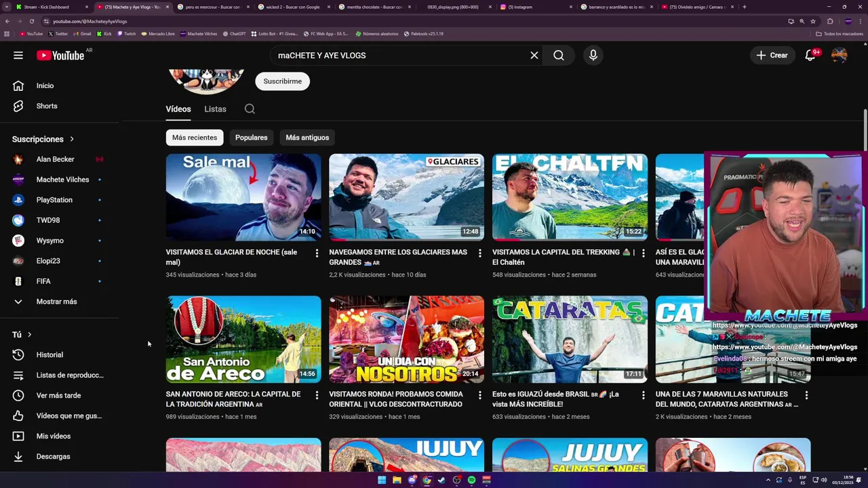This screenshot has width=868, height=488.
Task: Open the account avatar menu
Action: coord(840,56)
